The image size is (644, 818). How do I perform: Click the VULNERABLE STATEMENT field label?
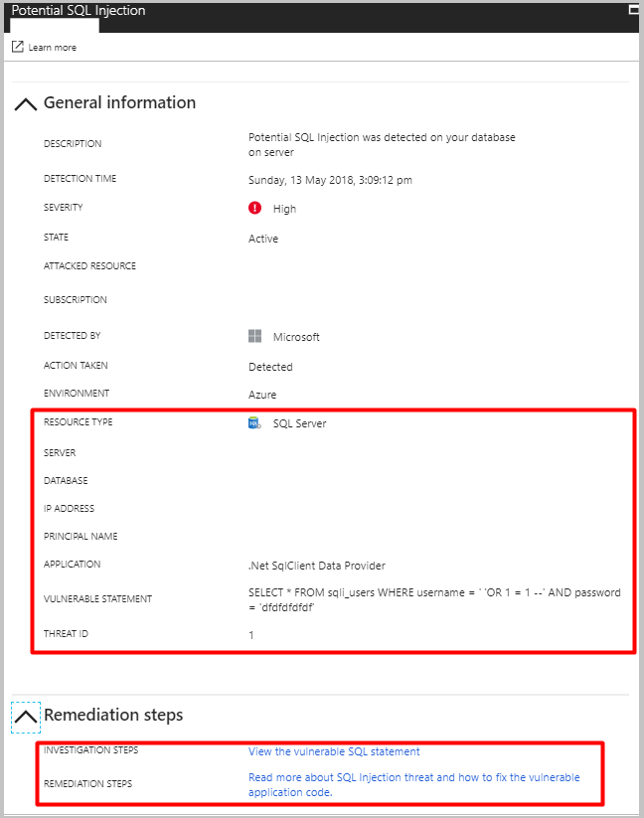click(97, 599)
